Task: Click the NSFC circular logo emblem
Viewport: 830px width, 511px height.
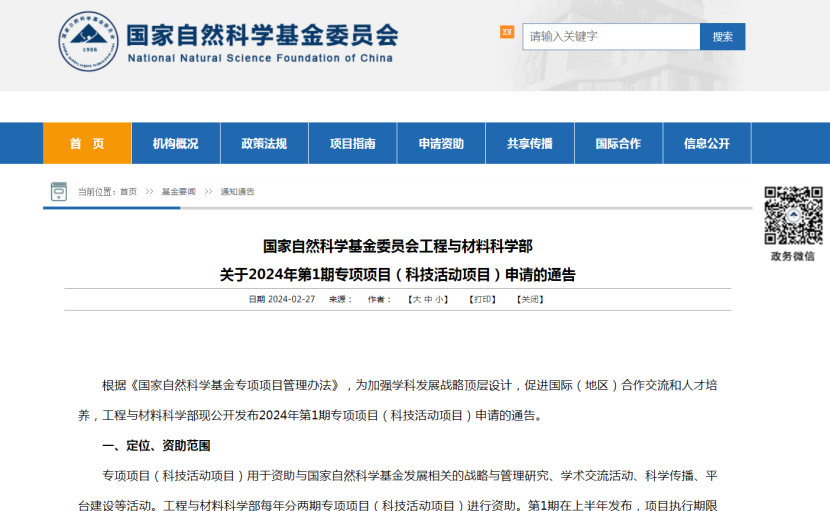Action: point(87,42)
